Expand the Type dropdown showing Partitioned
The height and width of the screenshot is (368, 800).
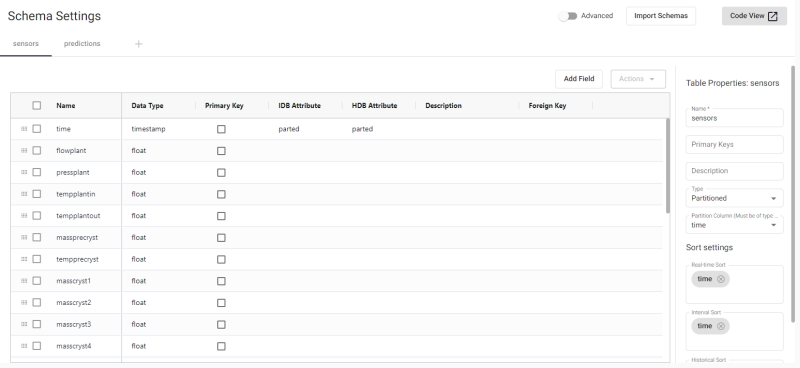(x=734, y=198)
